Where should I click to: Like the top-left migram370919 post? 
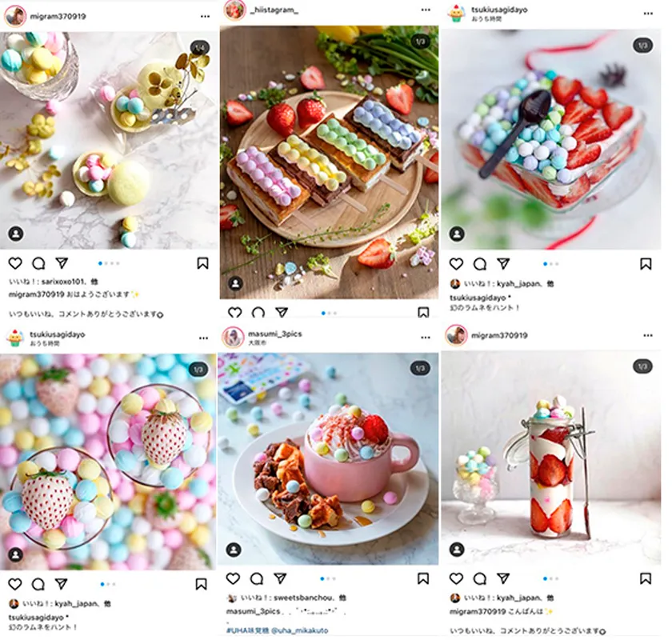click(15, 263)
